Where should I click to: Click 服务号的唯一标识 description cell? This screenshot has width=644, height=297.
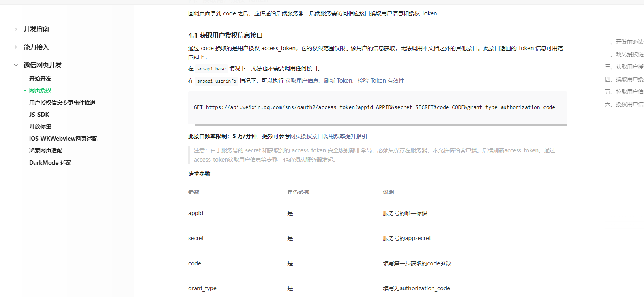coord(405,213)
